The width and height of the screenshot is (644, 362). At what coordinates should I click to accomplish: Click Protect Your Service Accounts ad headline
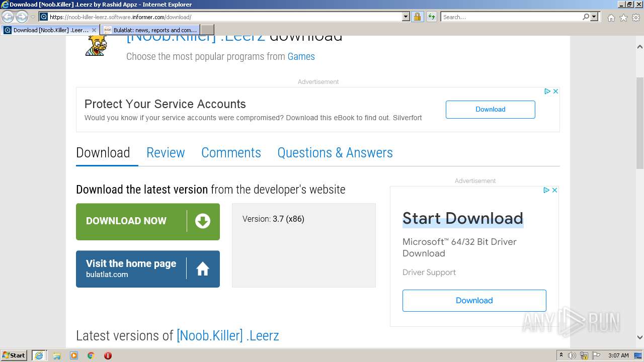pyautogui.click(x=165, y=104)
